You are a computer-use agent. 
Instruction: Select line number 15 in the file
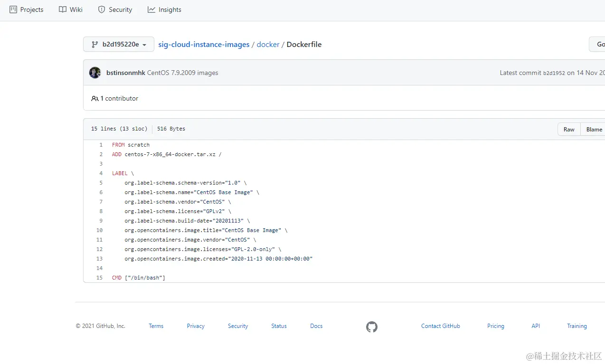(99, 278)
